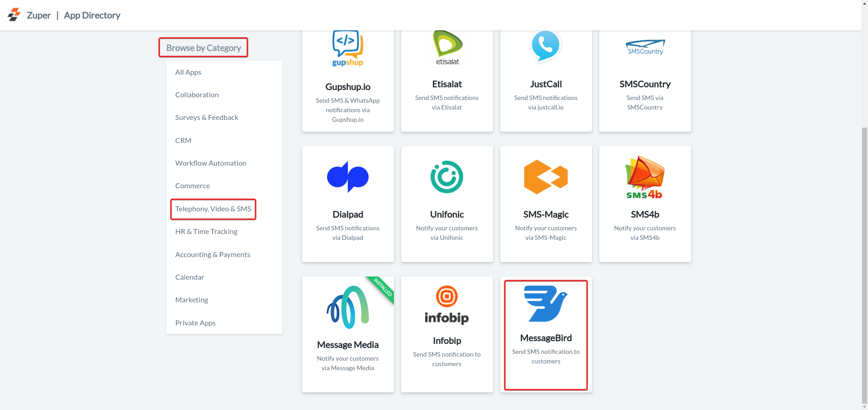Click the Unifonic green circular logo

tap(446, 177)
